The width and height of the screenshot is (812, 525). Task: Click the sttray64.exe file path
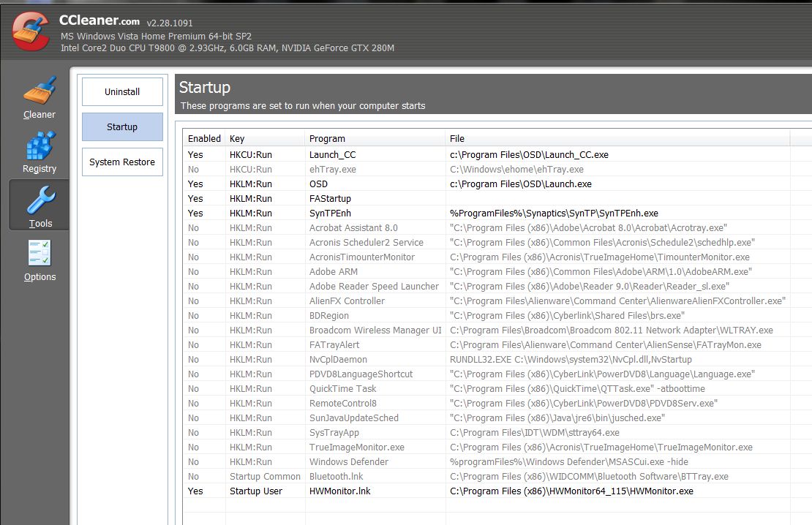pyautogui.click(x=535, y=432)
